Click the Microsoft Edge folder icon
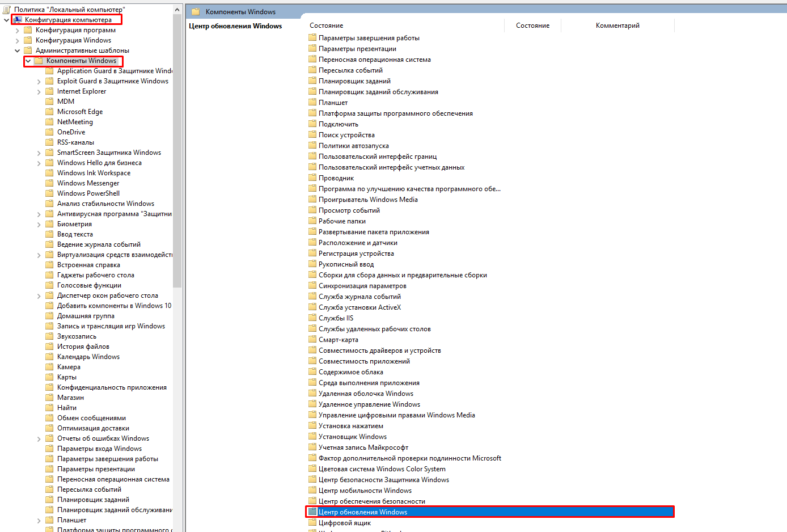The height and width of the screenshot is (532, 787). [x=49, y=112]
